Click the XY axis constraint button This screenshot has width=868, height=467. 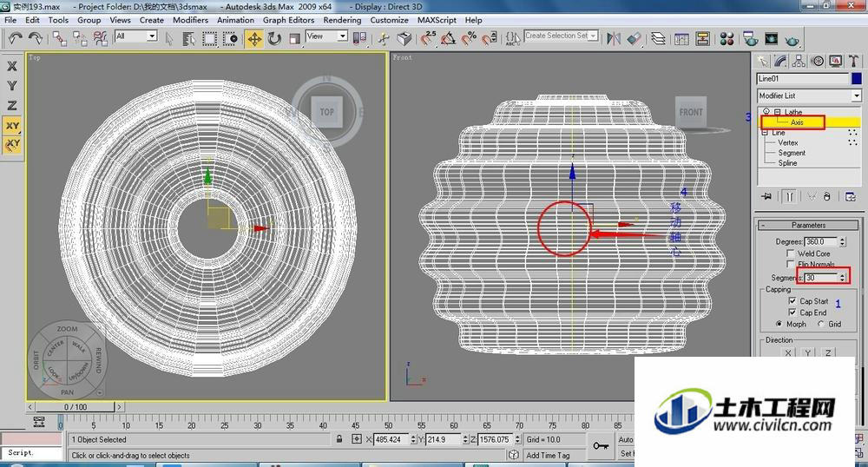(x=12, y=126)
